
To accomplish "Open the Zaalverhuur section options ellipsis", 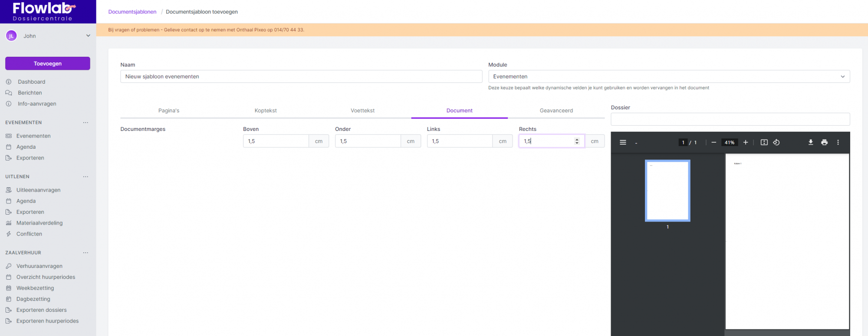I will click(x=85, y=253).
